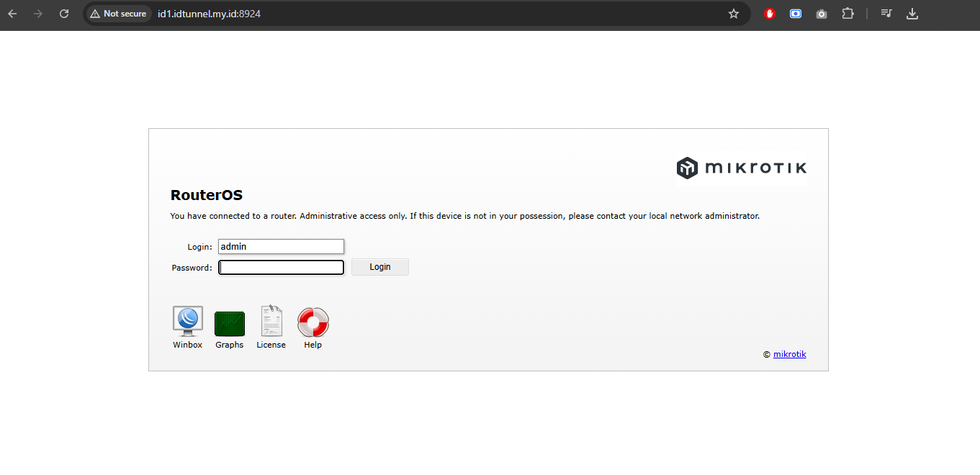
Task: Click the MikroTik logo
Action: pyautogui.click(x=741, y=168)
